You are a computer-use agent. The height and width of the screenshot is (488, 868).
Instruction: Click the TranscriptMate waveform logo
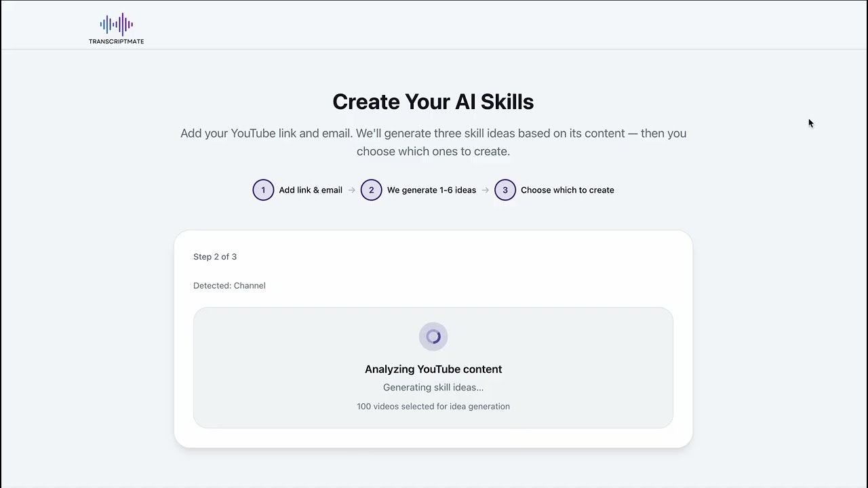tap(115, 24)
